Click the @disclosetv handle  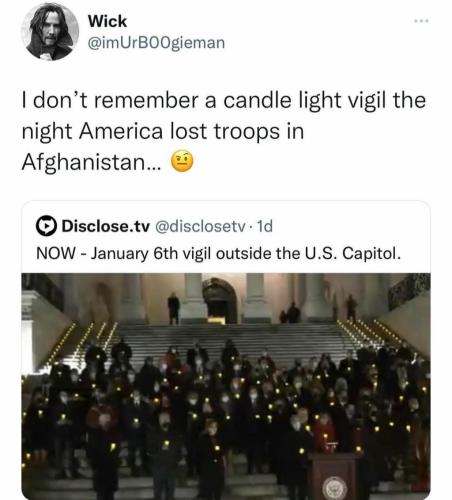200,226
